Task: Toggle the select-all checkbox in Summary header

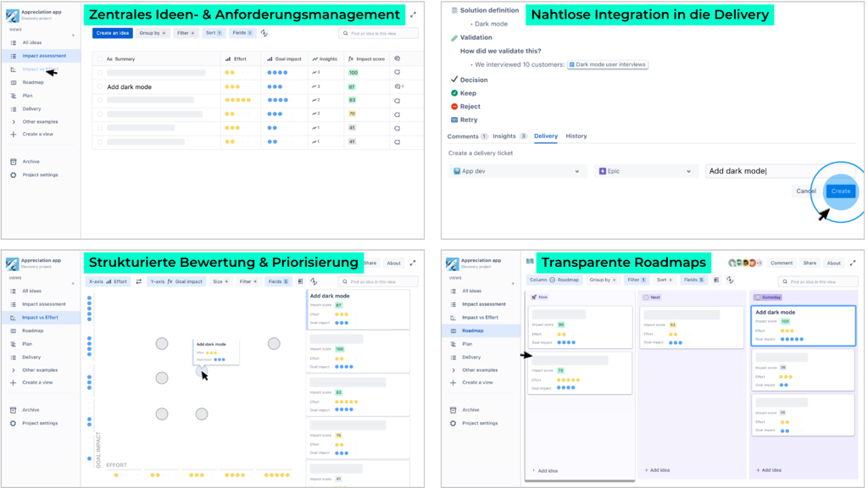Action: point(99,58)
